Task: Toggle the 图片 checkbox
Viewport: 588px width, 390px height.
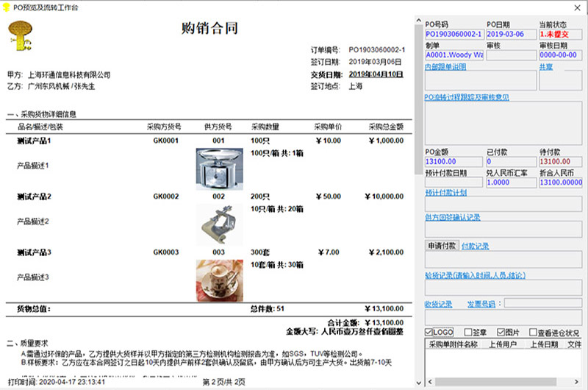Action: click(x=502, y=331)
